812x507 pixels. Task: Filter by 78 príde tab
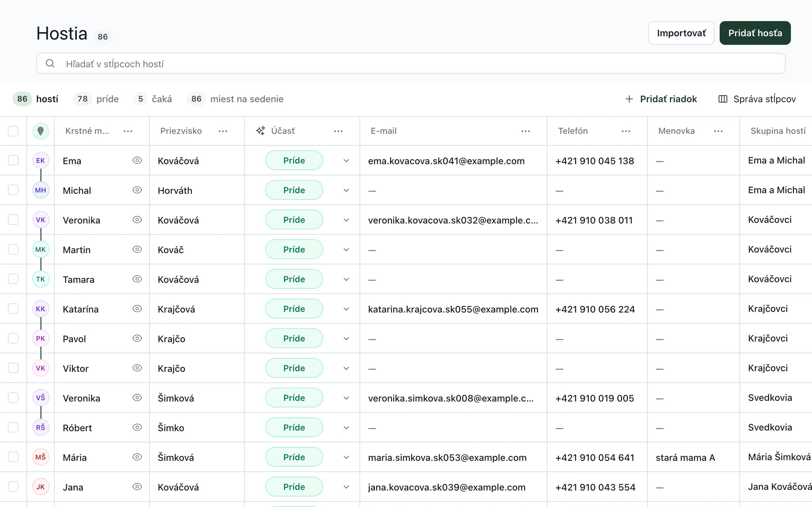click(x=96, y=99)
